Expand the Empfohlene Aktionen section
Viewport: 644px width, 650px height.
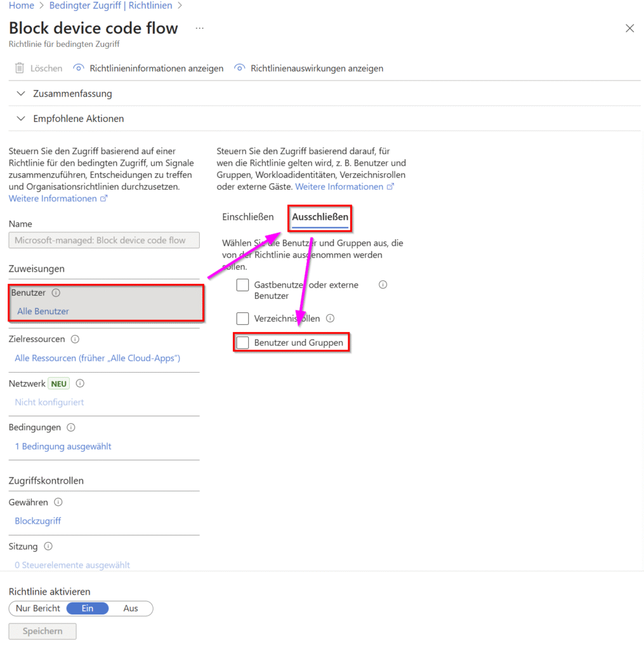pyautogui.click(x=21, y=118)
